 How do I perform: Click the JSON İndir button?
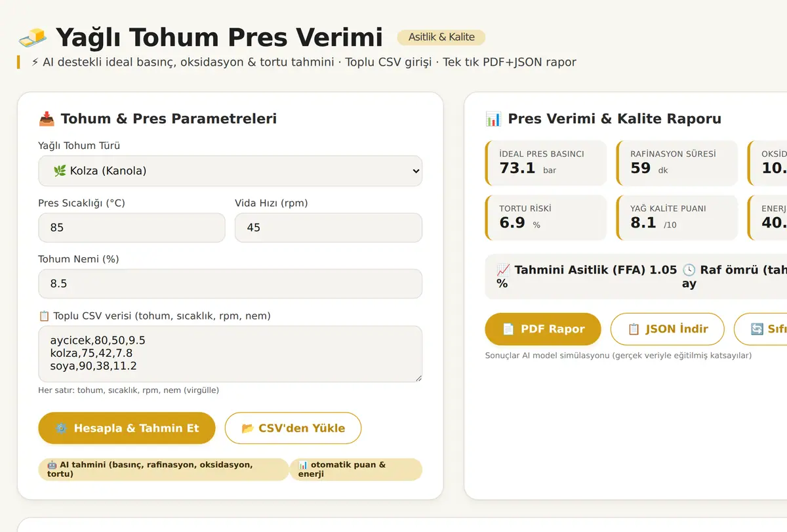[x=668, y=329]
